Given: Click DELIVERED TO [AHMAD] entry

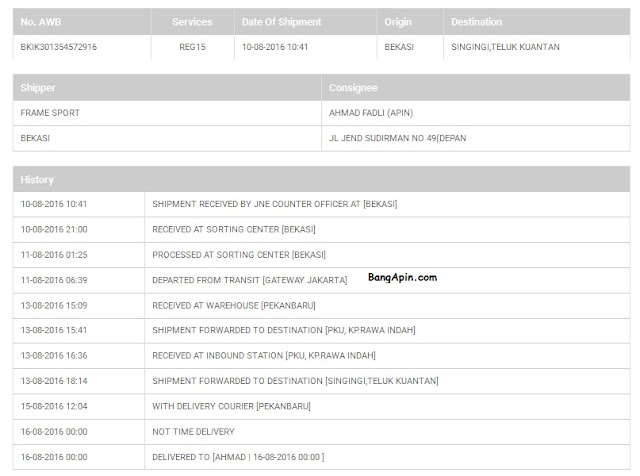Looking at the screenshot, I should [238, 457].
